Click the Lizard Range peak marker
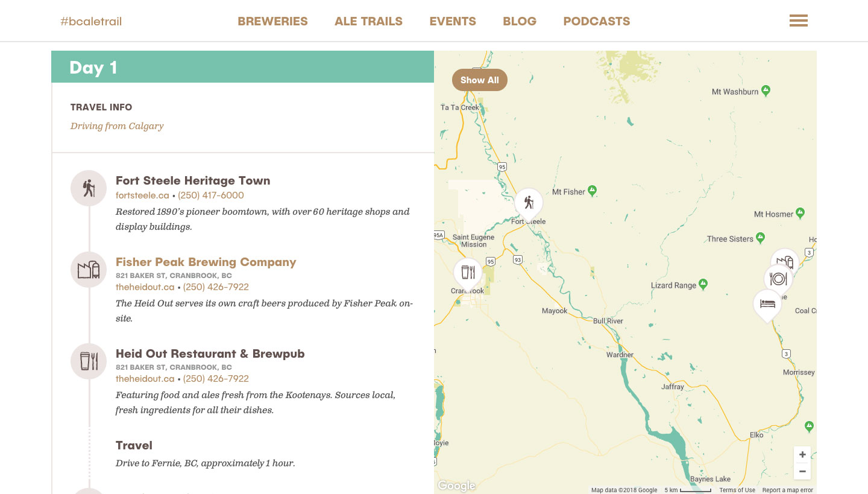The width and height of the screenshot is (868, 494). tap(703, 284)
